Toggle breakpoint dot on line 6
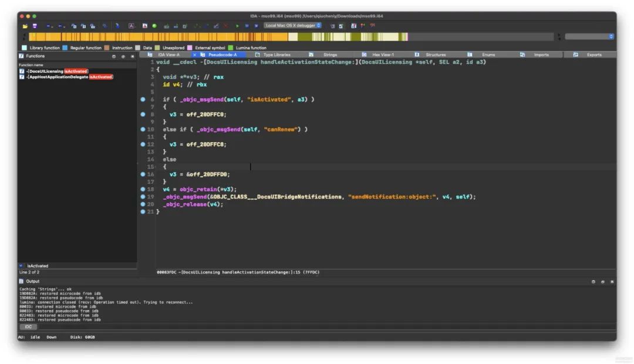The height and width of the screenshot is (364, 634). point(143,99)
